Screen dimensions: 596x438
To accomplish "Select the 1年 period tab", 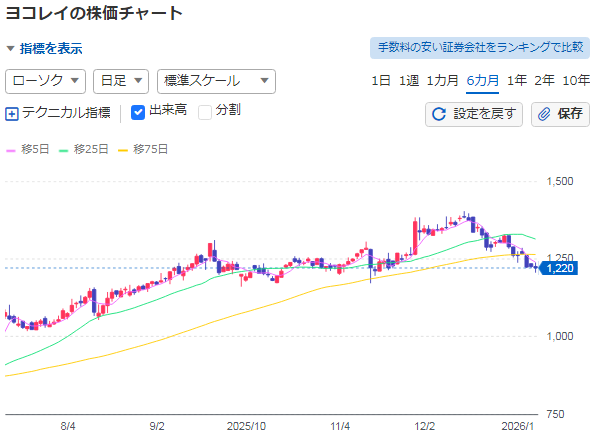I will click(x=517, y=81).
